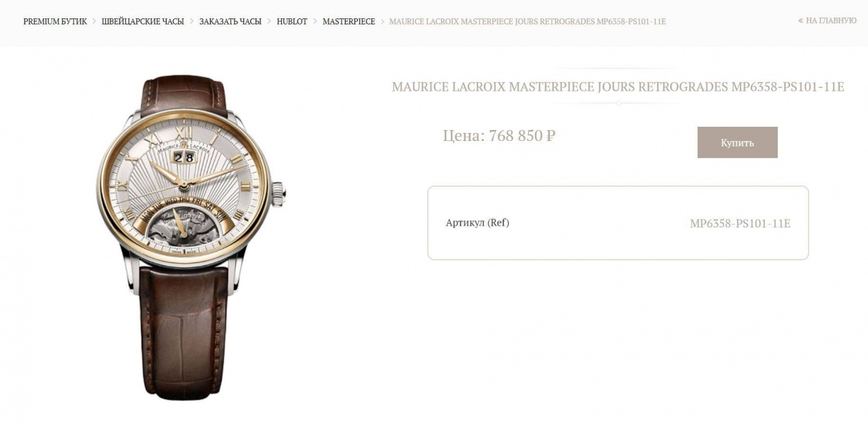Click the current product breadcrumb text
Screen dimensions: 868x423
coord(528,22)
